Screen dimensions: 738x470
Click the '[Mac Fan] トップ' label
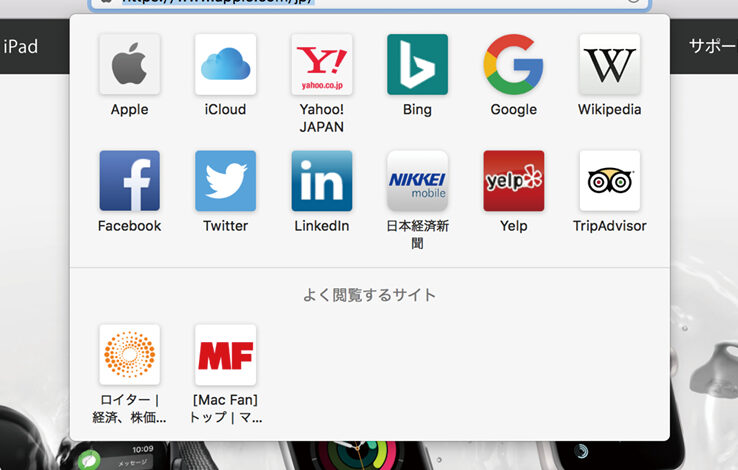coord(225,408)
